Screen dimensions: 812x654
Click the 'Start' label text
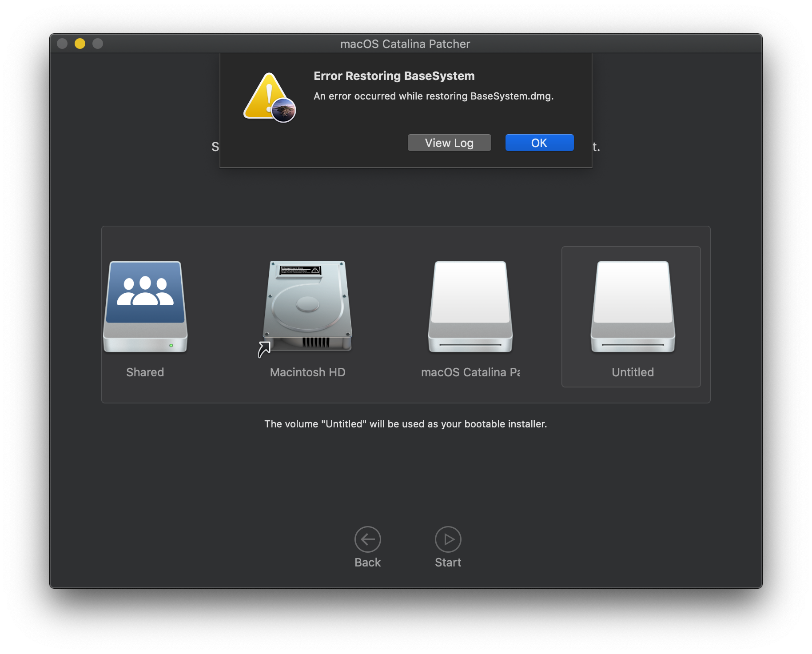pyautogui.click(x=448, y=562)
